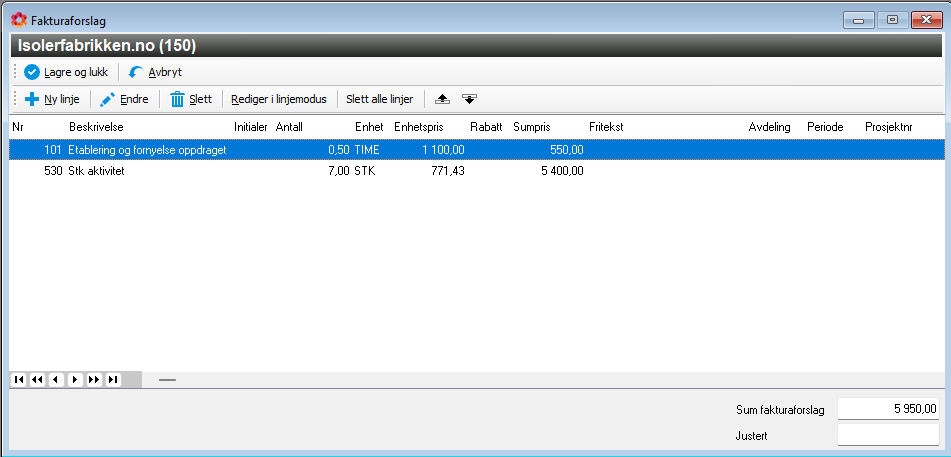
Task: Jump to first record in navigator
Action: [19, 380]
